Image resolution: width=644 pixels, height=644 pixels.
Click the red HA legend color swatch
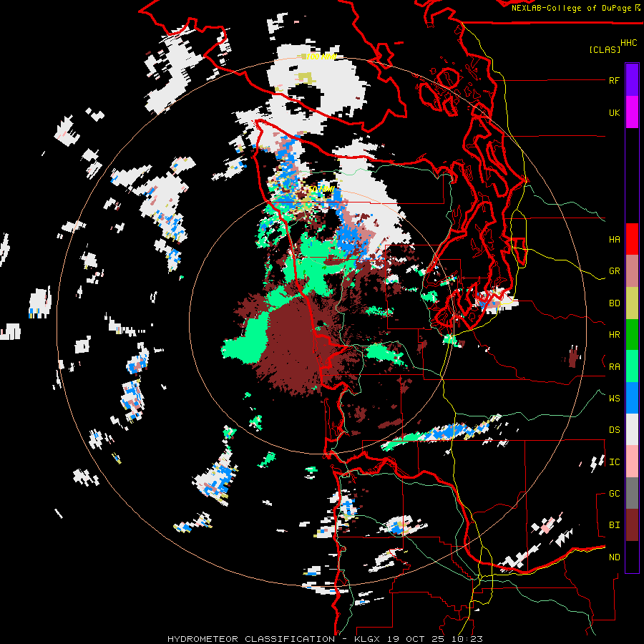[632, 239]
